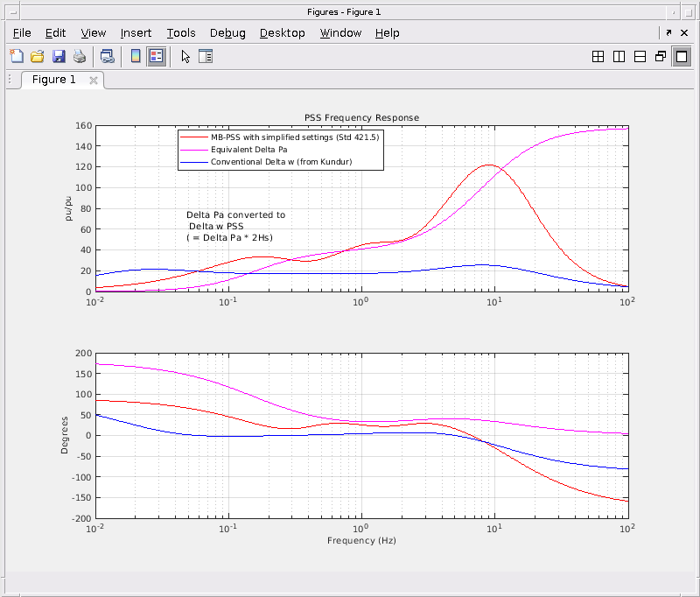The height and width of the screenshot is (597, 700).
Task: Open a file with the folder icon
Action: coord(38,57)
